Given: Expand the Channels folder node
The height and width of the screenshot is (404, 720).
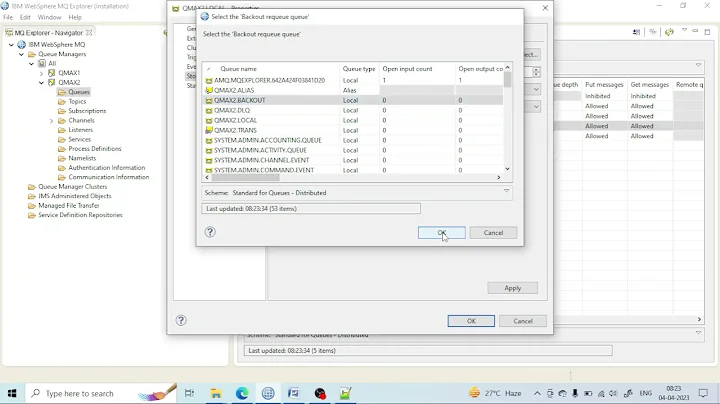Looking at the screenshot, I should (x=51, y=121).
